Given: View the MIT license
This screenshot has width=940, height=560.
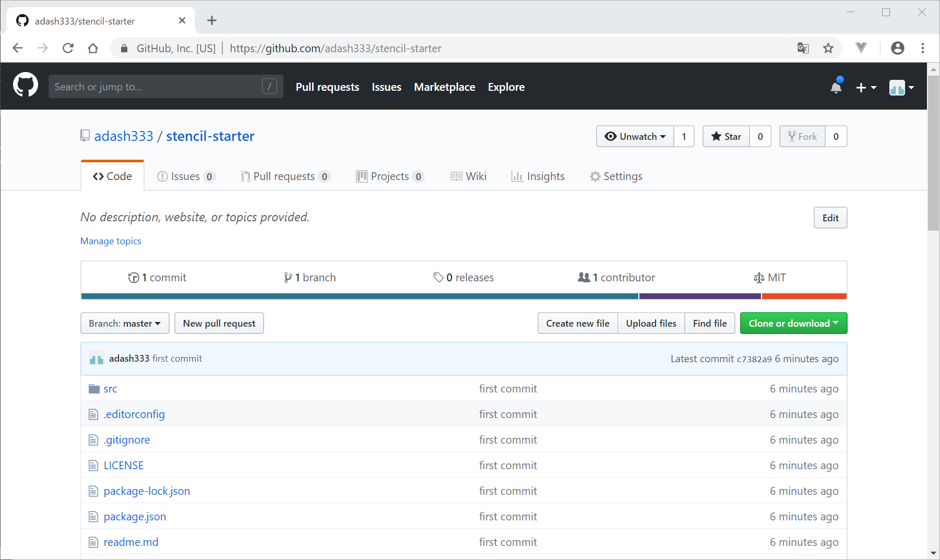Looking at the screenshot, I should click(x=770, y=278).
